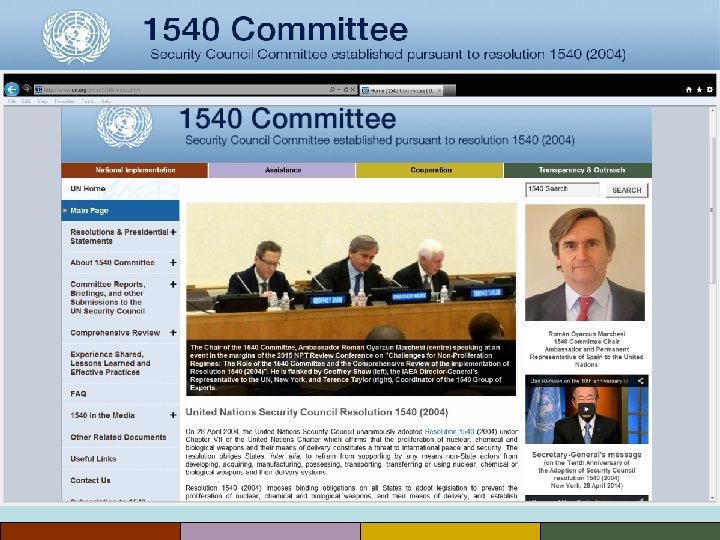The width and height of the screenshot is (720, 540).
Task: Click the search magnifier in address bar
Action: [332, 90]
